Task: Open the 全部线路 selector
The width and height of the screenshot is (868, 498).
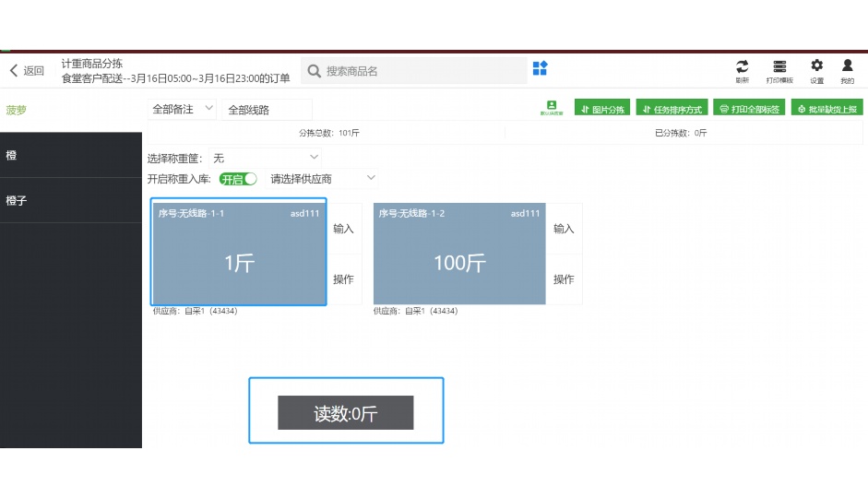Action: point(267,110)
